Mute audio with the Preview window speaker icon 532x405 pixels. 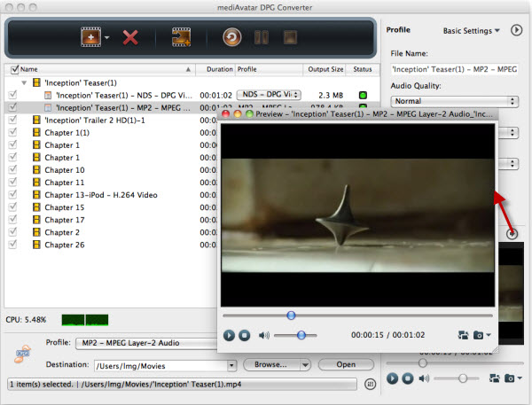(263, 336)
